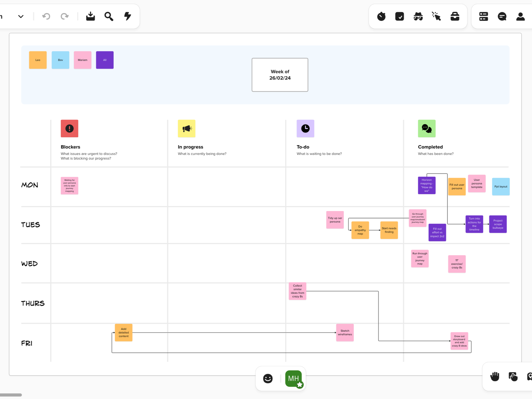Open the comments chat bubble icon
Viewport: 532px width, 399px height.
tap(502, 16)
